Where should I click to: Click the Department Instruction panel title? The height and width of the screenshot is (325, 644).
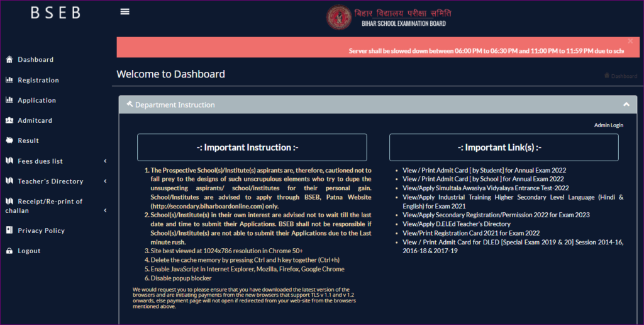(x=175, y=105)
